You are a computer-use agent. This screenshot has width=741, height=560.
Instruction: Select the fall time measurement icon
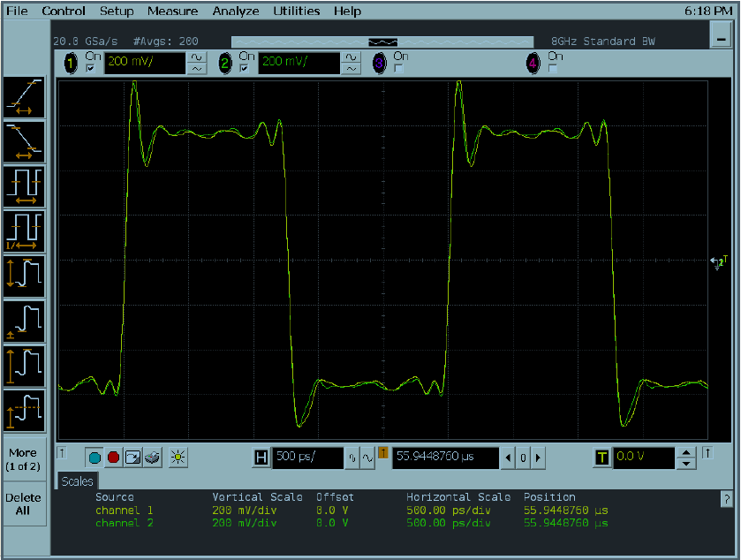coord(24,142)
